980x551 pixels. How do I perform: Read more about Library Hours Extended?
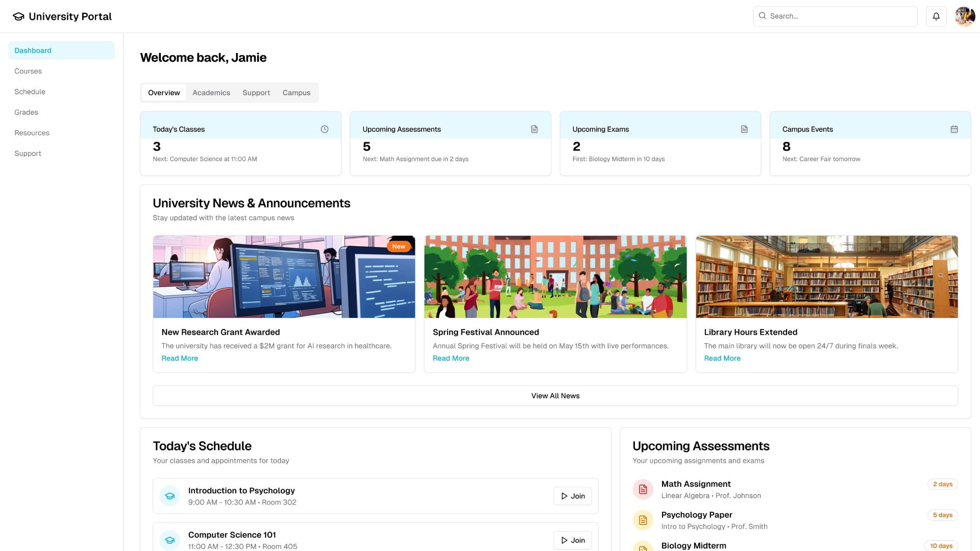(722, 358)
